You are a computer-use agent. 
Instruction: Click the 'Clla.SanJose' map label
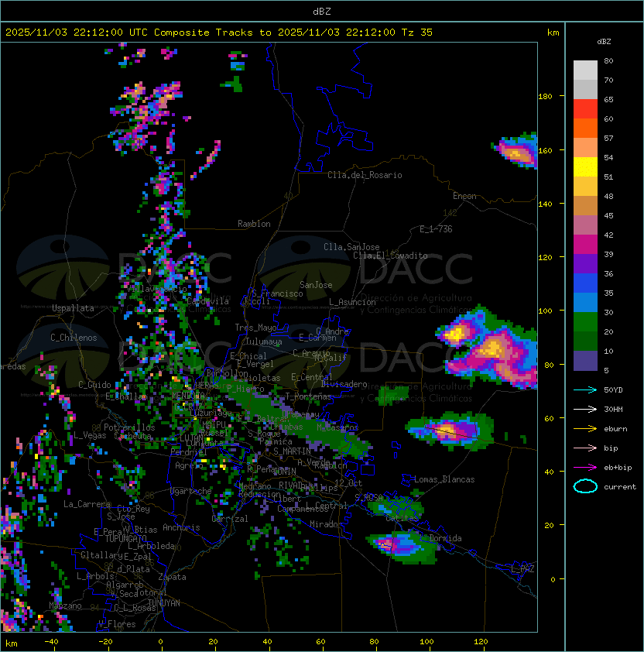(351, 247)
